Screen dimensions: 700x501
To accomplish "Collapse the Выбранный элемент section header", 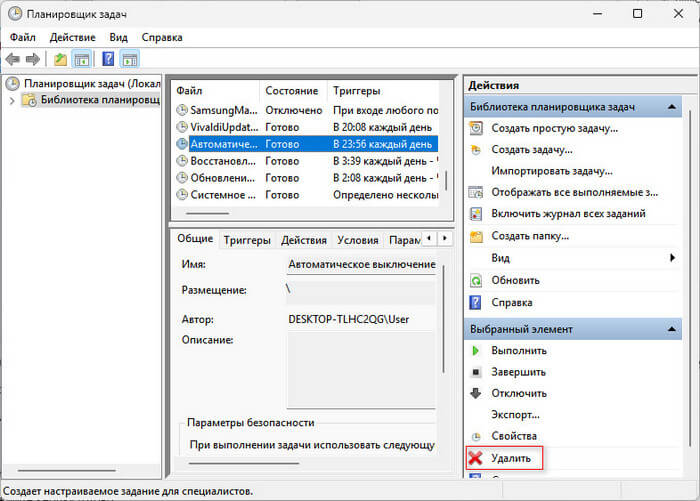I will tap(674, 328).
